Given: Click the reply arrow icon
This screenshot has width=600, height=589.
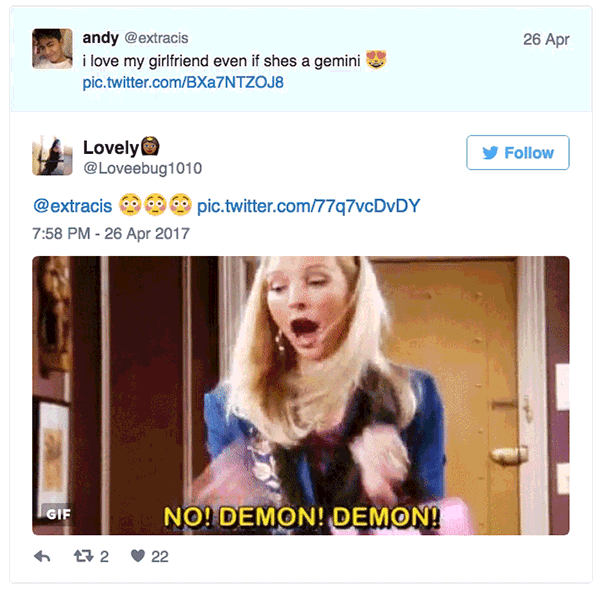Looking at the screenshot, I should coord(42,556).
